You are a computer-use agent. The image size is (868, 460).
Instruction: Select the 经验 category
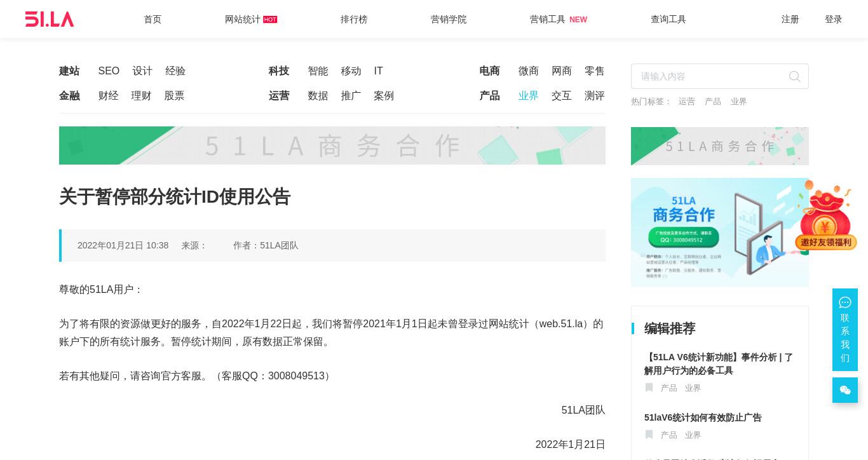pos(175,71)
